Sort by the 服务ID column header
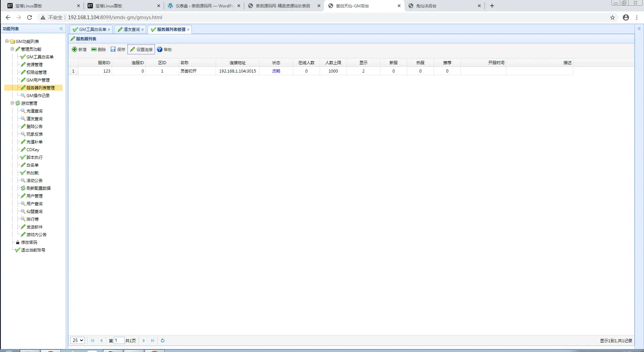 [x=95, y=62]
